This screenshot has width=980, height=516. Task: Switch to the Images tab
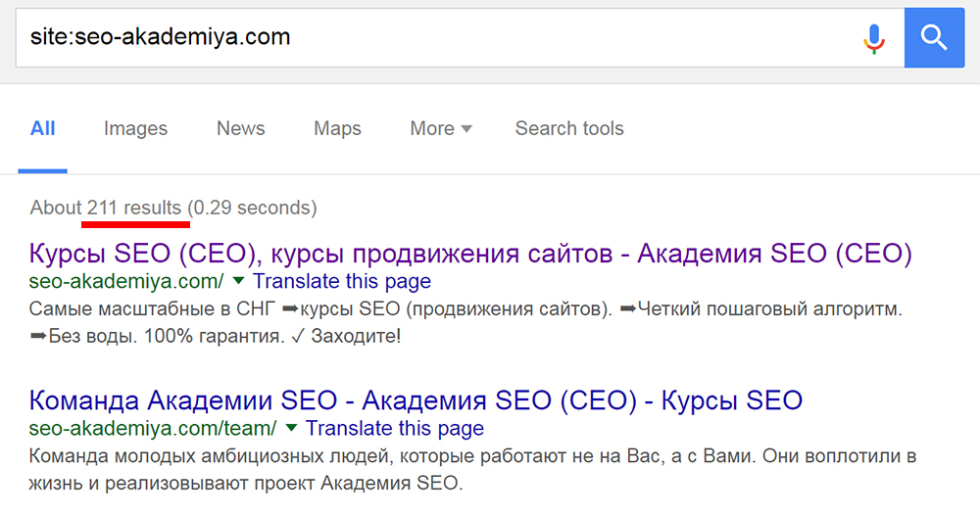[135, 128]
